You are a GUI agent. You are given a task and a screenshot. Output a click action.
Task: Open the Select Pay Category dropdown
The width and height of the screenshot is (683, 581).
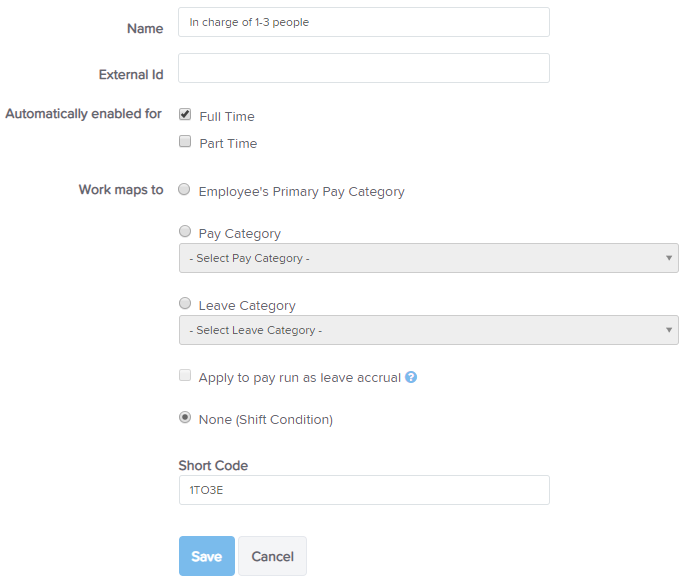point(429,258)
